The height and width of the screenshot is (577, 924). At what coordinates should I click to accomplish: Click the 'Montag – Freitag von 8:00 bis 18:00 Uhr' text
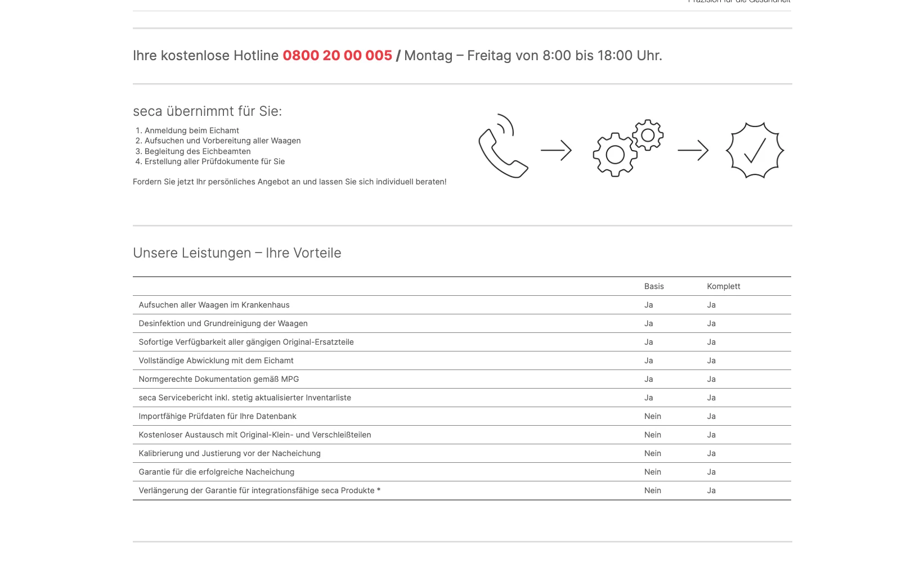tap(533, 56)
